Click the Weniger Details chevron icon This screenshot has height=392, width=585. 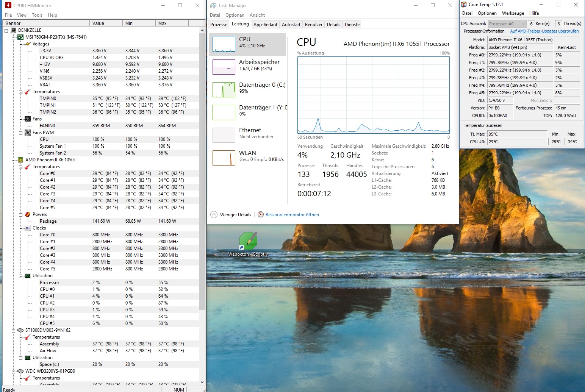214,215
